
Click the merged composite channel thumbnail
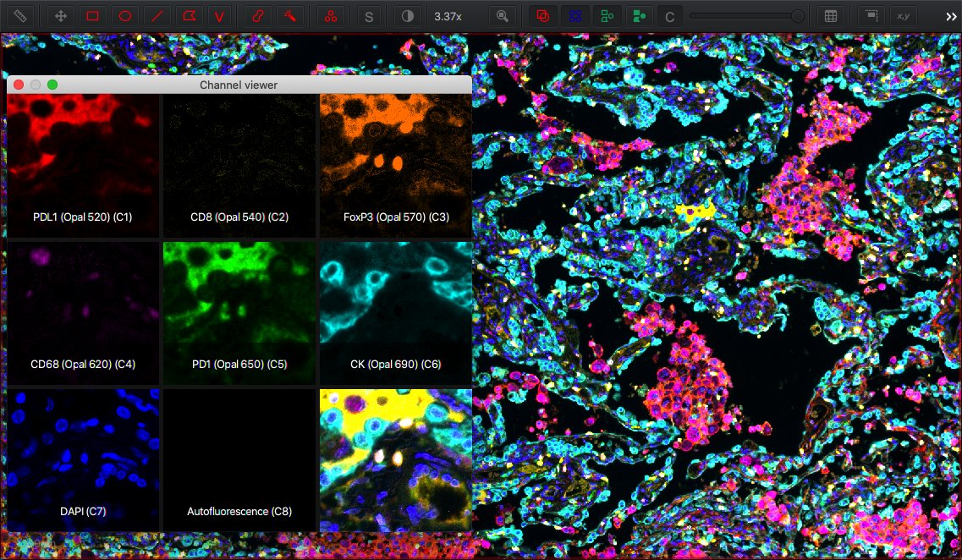click(396, 460)
